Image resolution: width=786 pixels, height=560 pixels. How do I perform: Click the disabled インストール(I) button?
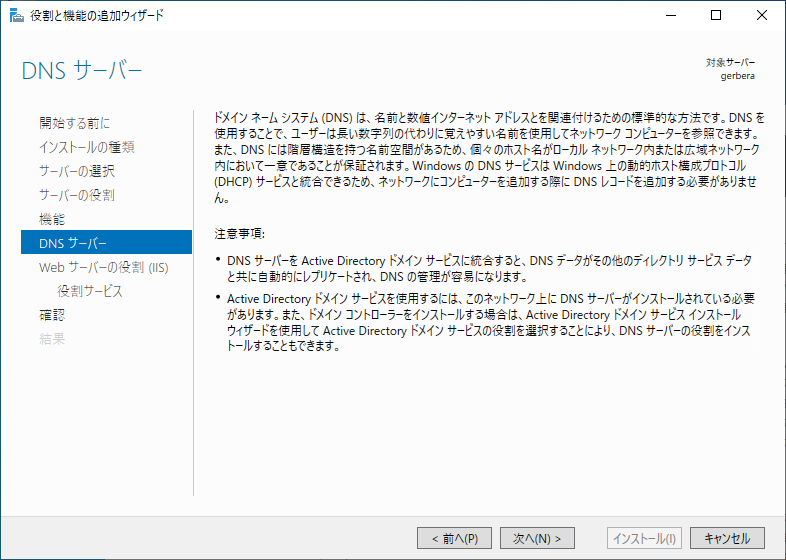(x=645, y=538)
